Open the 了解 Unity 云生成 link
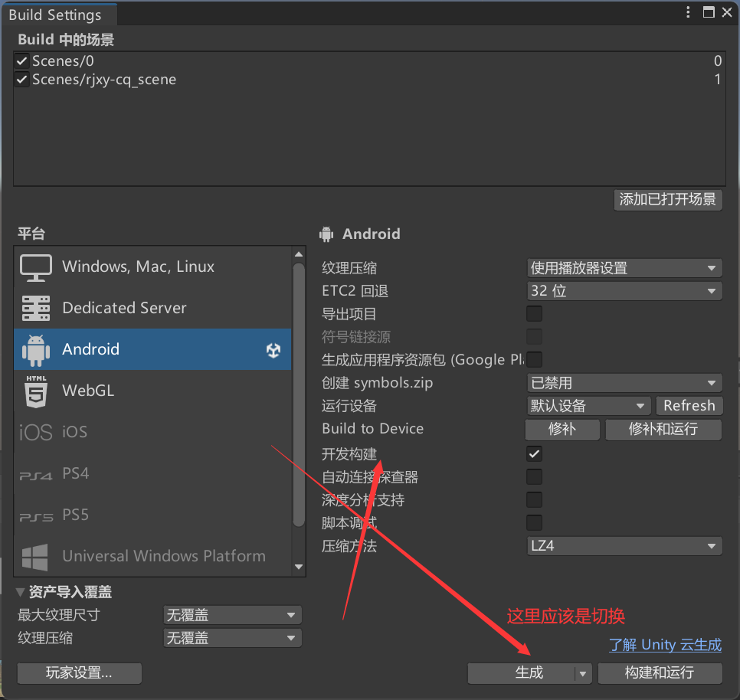 [x=665, y=645]
